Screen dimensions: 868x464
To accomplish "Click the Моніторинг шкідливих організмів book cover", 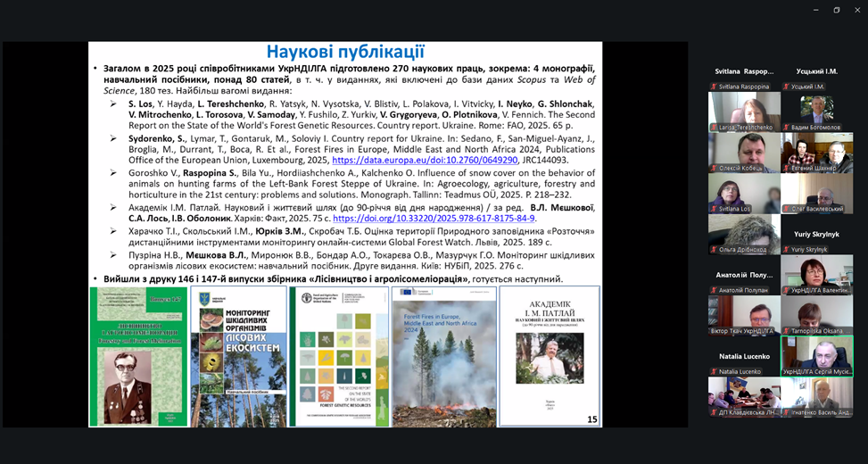I will click(x=237, y=356).
